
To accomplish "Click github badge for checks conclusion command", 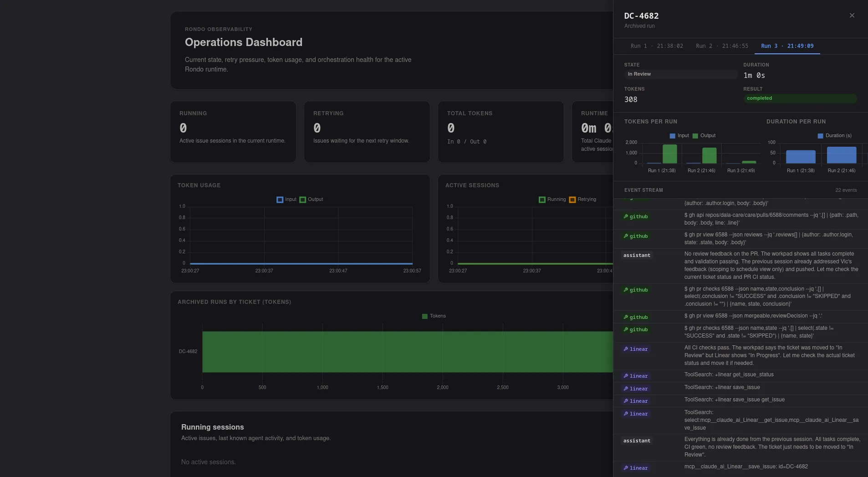I will (636, 290).
